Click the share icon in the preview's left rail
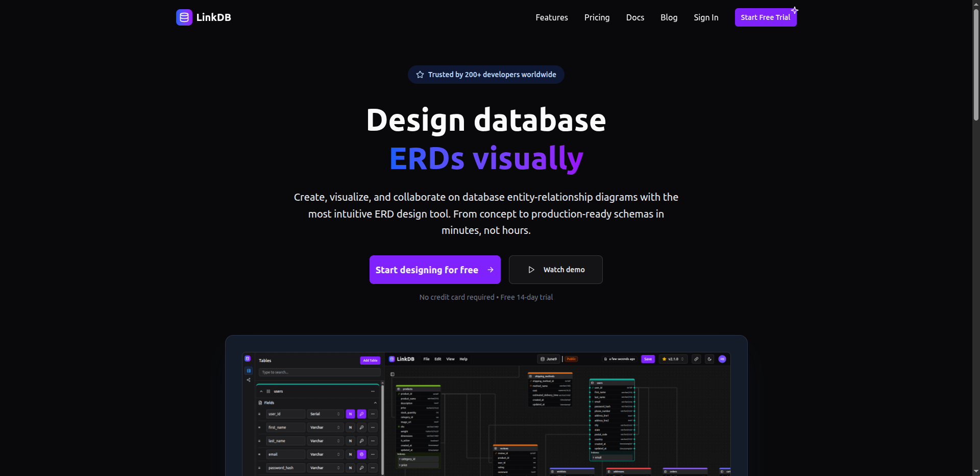Image resolution: width=980 pixels, height=476 pixels. (249, 380)
